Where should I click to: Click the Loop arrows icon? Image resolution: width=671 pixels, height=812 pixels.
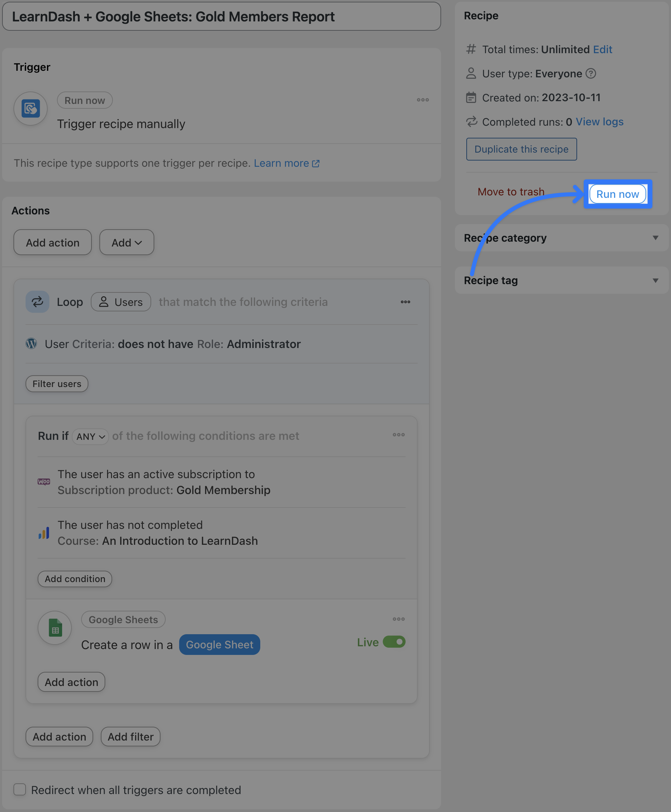coord(37,302)
